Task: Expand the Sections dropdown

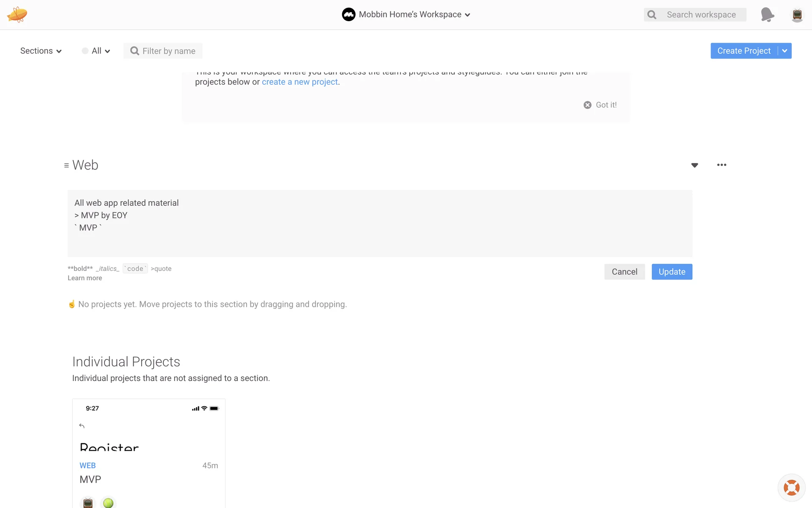Action: click(41, 51)
